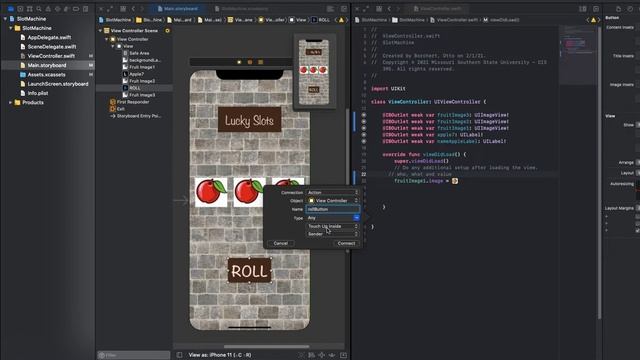
Task: Click outlet connection circle for fruitImage1
Action: (364, 128)
